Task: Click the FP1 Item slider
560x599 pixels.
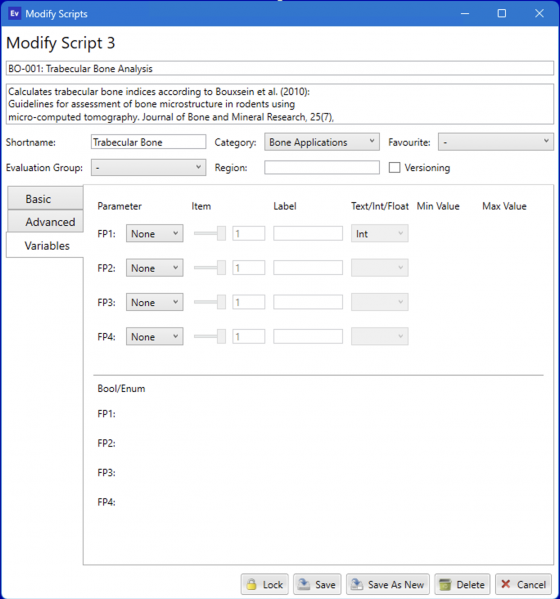Action: coord(210,233)
